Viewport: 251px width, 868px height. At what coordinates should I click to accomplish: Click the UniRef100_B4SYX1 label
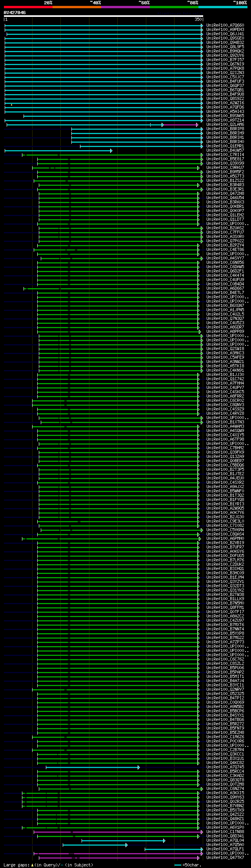click(x=225, y=715)
